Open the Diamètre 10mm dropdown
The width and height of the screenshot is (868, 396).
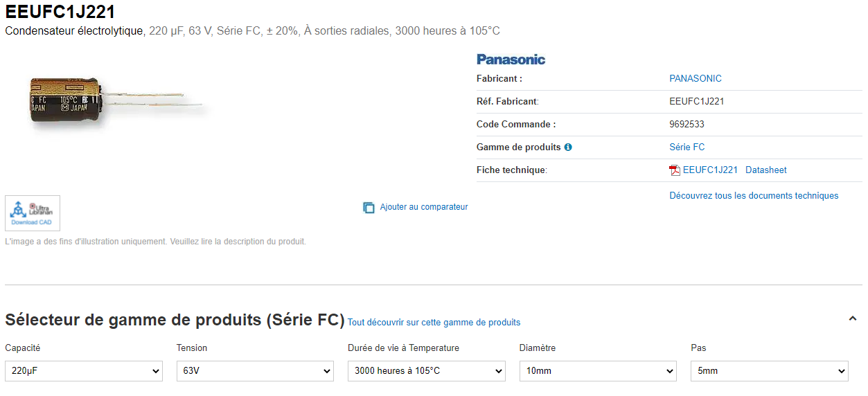598,371
